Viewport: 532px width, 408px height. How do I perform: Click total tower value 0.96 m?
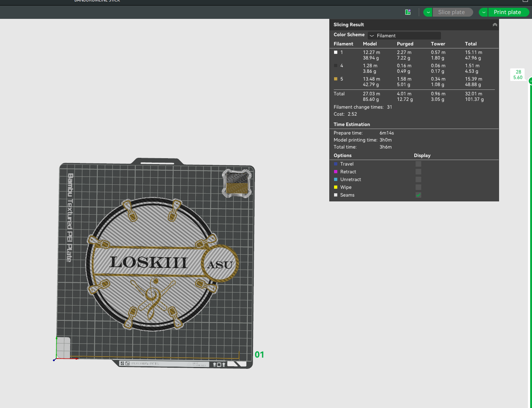coord(438,94)
